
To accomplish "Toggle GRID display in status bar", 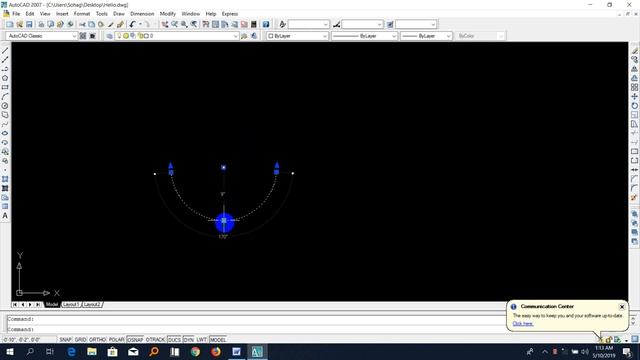I will click(80, 340).
